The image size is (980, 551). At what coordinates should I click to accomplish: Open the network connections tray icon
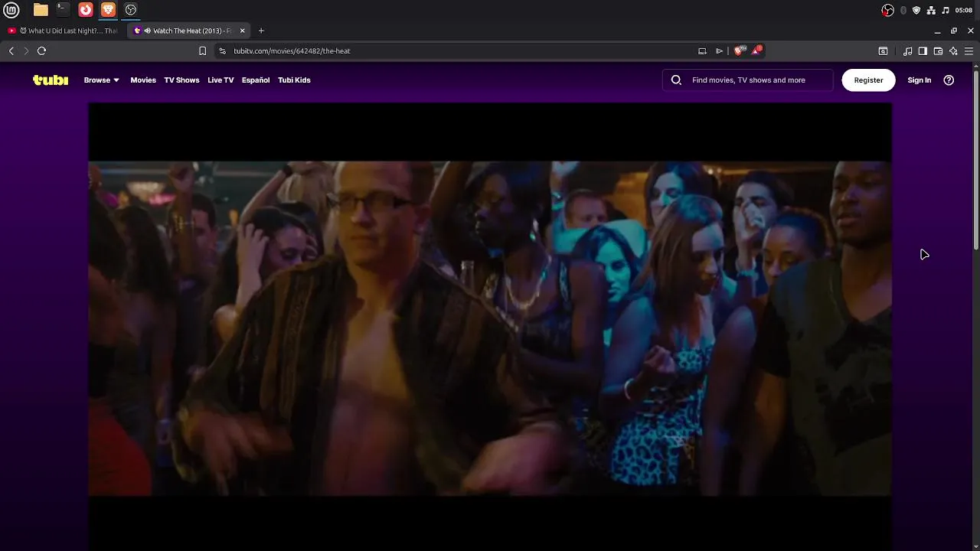pos(931,10)
